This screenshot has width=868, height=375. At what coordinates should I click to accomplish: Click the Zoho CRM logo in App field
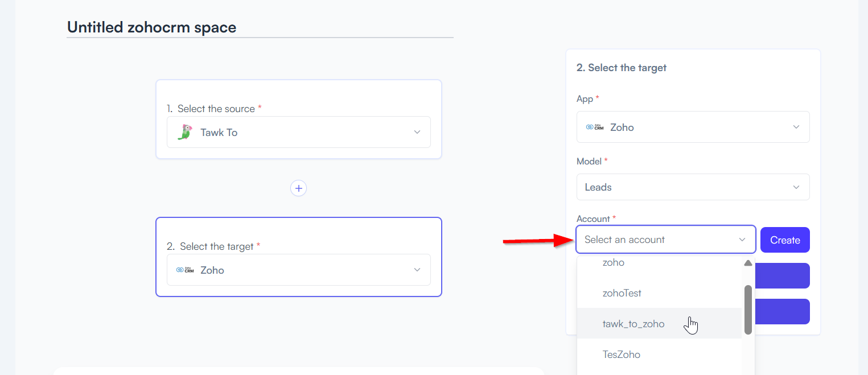coord(595,127)
